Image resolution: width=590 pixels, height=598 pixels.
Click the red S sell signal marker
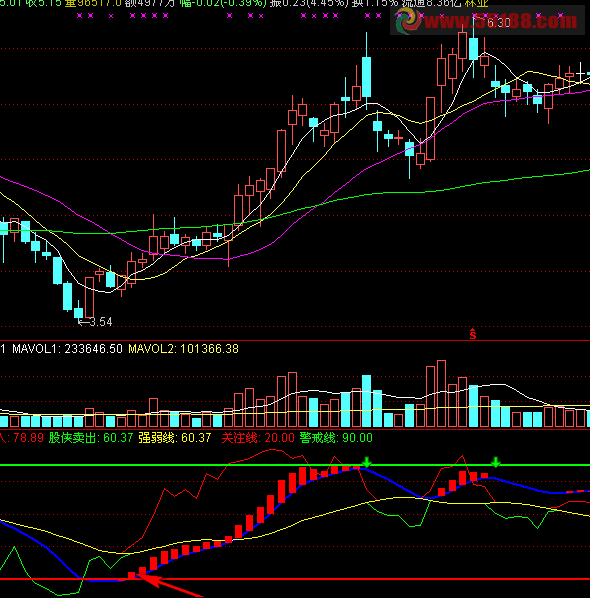click(473, 334)
